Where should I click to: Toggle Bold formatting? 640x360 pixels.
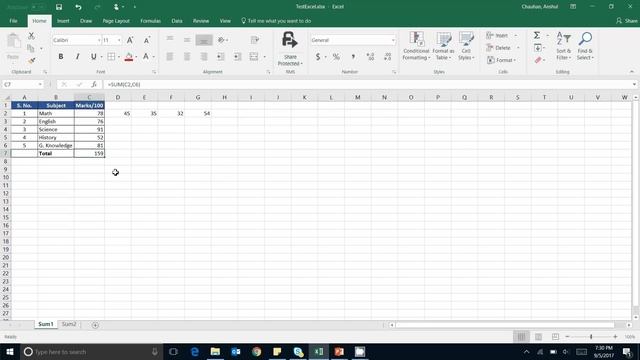click(x=60, y=57)
